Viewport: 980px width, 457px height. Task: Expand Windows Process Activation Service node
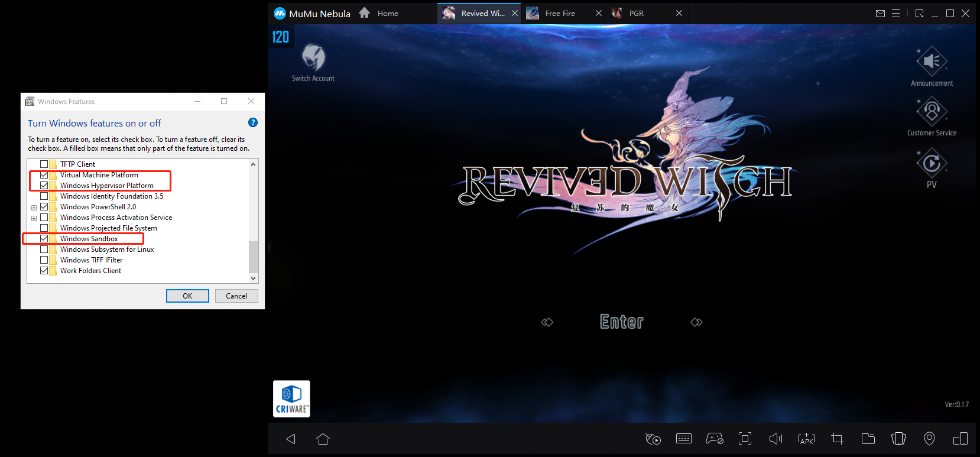tap(34, 218)
